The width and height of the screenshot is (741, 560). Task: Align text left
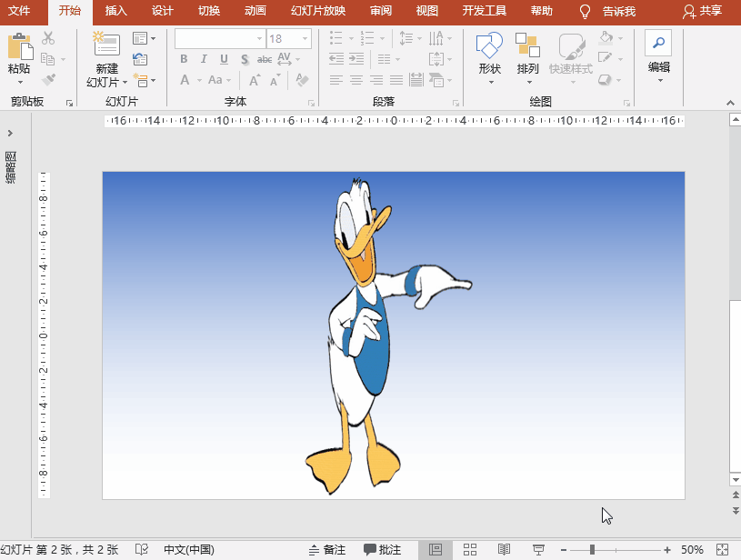point(336,80)
